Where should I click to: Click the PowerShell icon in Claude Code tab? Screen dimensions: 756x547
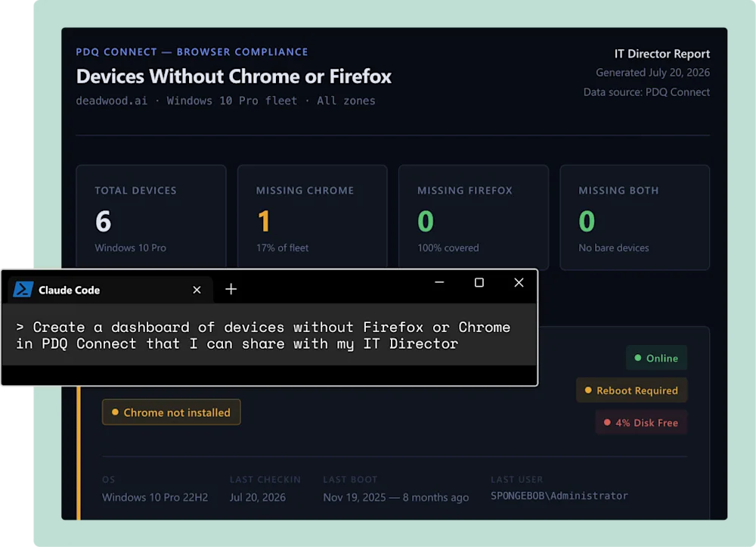tap(23, 290)
